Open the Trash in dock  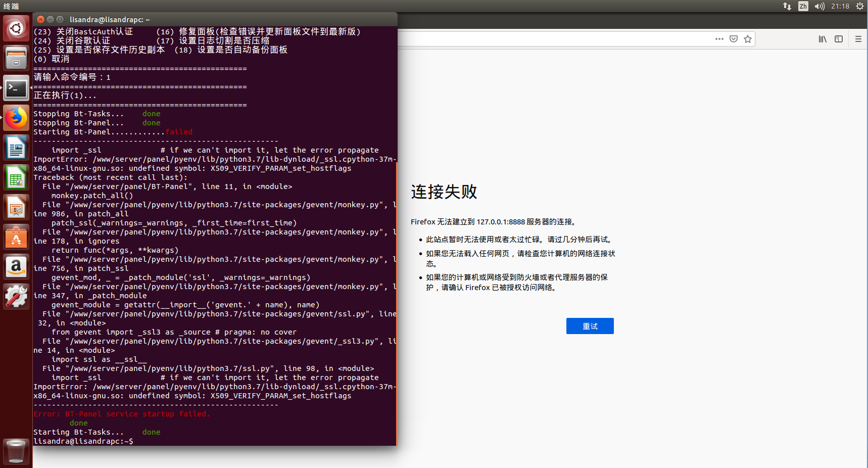click(16, 451)
